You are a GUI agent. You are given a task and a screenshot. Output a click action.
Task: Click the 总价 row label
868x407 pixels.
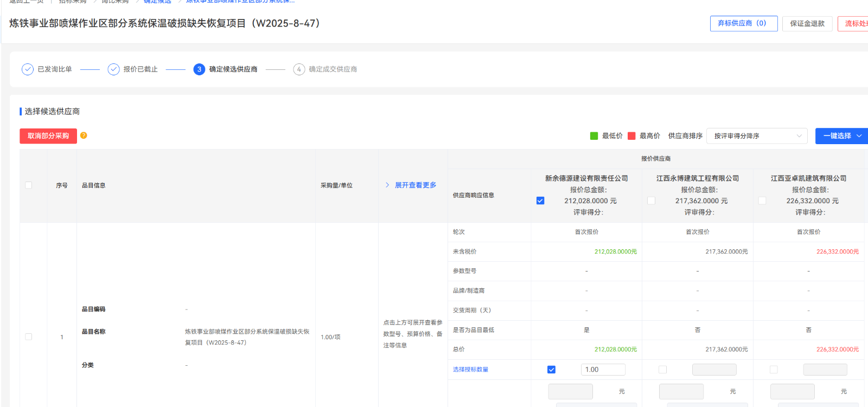click(459, 350)
